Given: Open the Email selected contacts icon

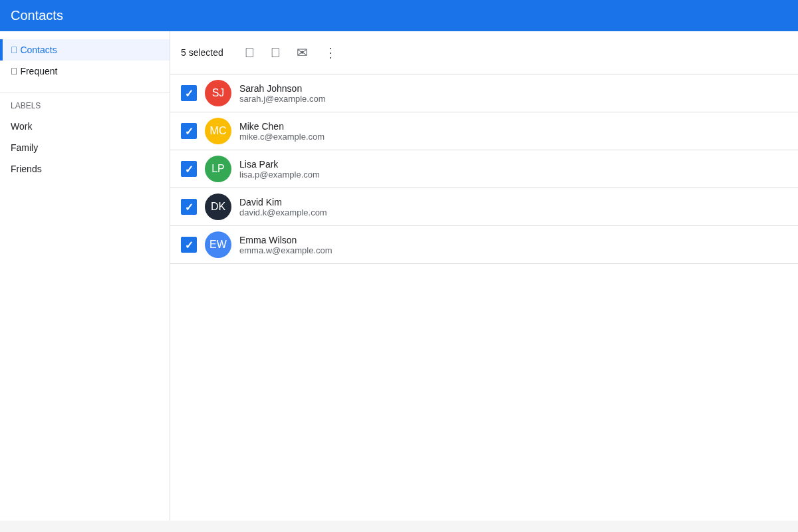Looking at the screenshot, I should pyautogui.click(x=302, y=52).
